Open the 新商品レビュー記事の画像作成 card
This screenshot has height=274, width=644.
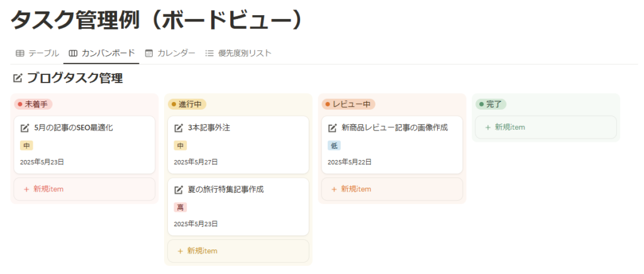coord(392,145)
